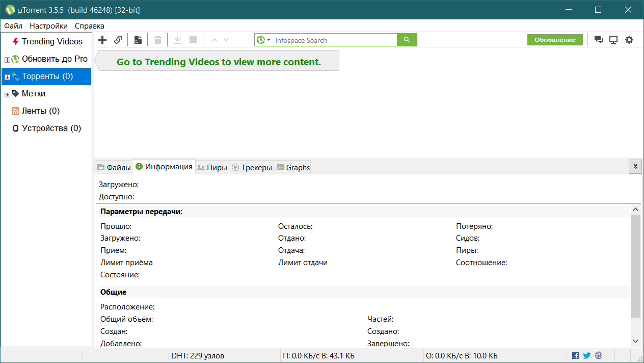The width and height of the screenshot is (644, 363).
Task: Click the info pane vertical scrollbar thumb
Action: (635, 266)
